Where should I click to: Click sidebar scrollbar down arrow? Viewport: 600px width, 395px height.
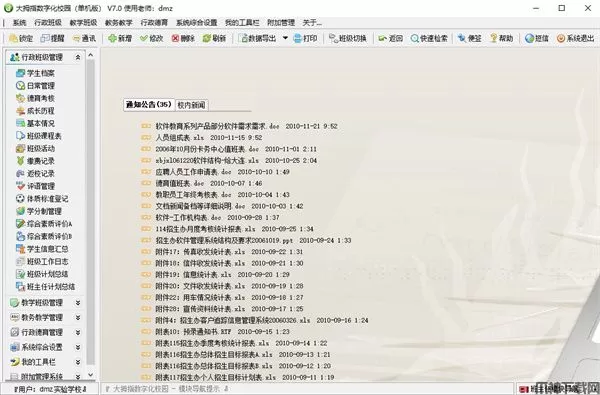[x=91, y=375]
